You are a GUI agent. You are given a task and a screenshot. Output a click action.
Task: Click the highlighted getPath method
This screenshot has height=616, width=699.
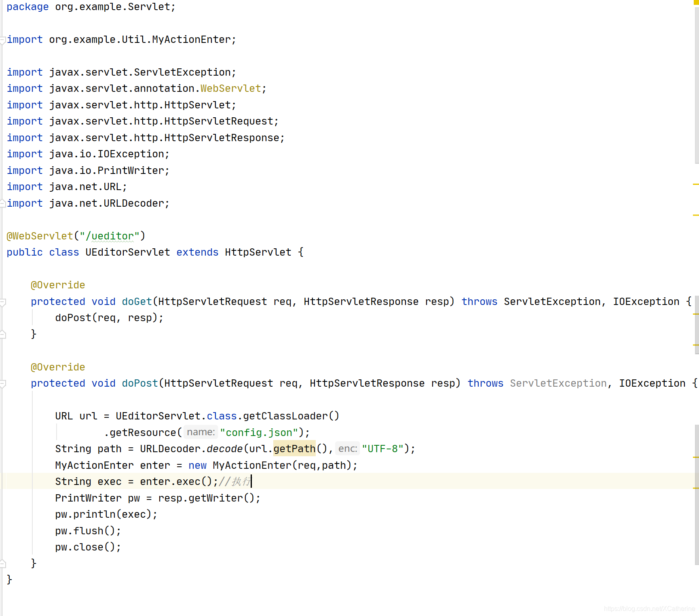tap(294, 449)
